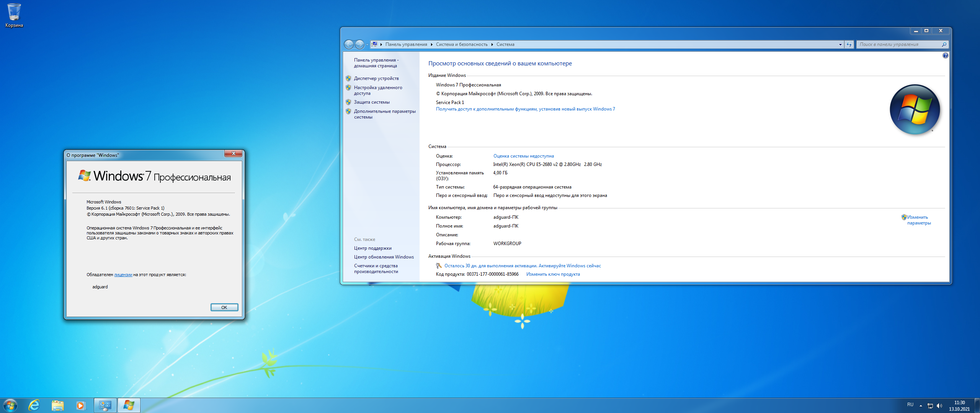The image size is (980, 413).
Task: Close the About Windows dialog
Action: 233,153
